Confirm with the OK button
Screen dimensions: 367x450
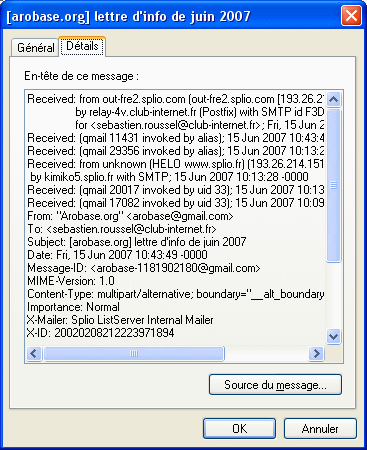tap(239, 429)
